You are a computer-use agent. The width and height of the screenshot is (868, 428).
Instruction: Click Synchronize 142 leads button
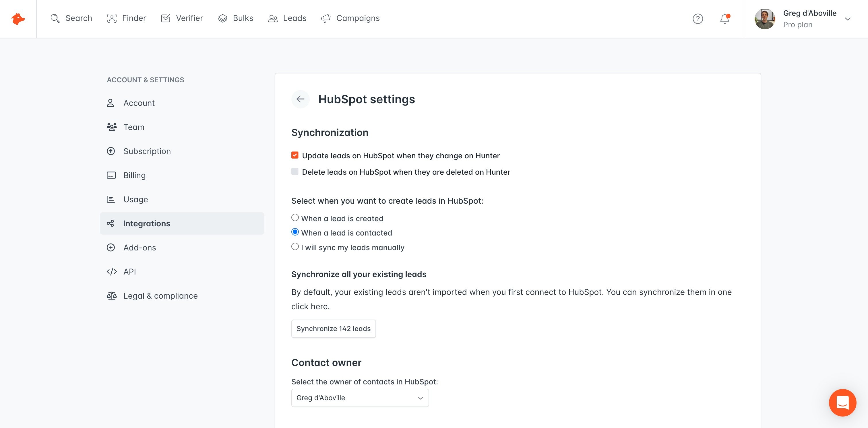pyautogui.click(x=334, y=329)
